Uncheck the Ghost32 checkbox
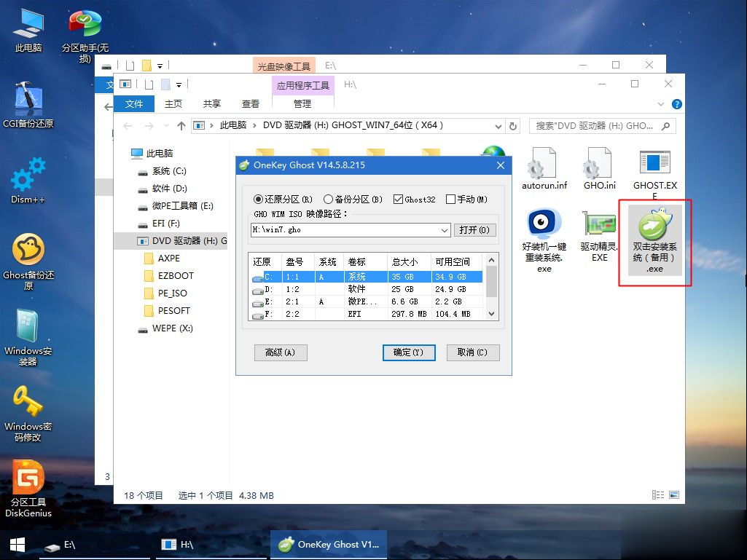 [415, 199]
